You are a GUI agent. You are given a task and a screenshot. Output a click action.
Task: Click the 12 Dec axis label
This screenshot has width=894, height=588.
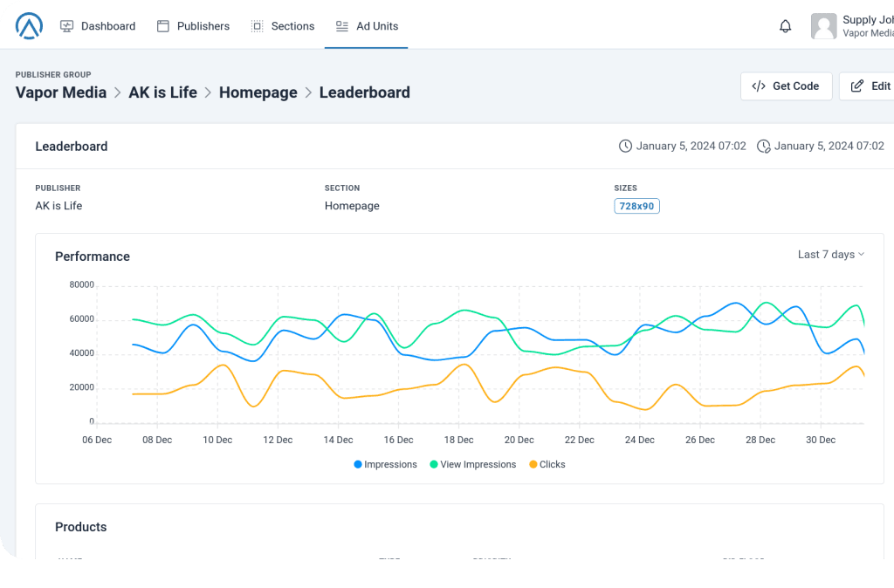point(278,440)
